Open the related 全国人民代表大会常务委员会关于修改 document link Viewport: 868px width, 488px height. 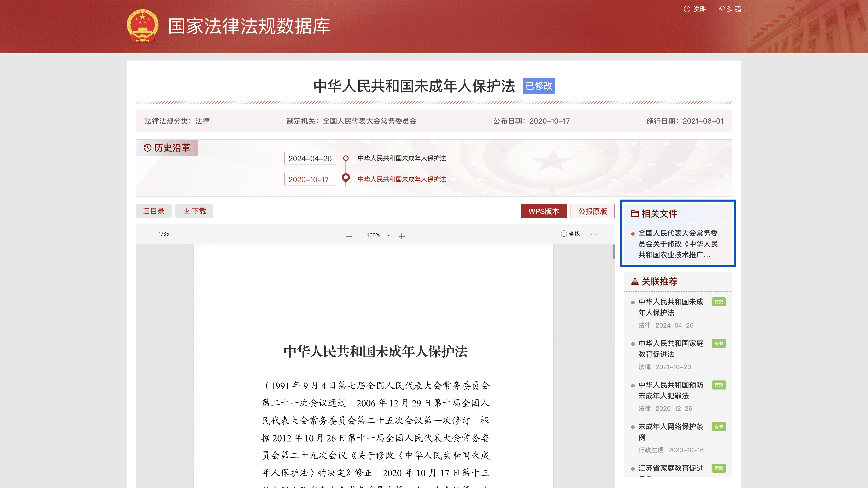(x=678, y=244)
